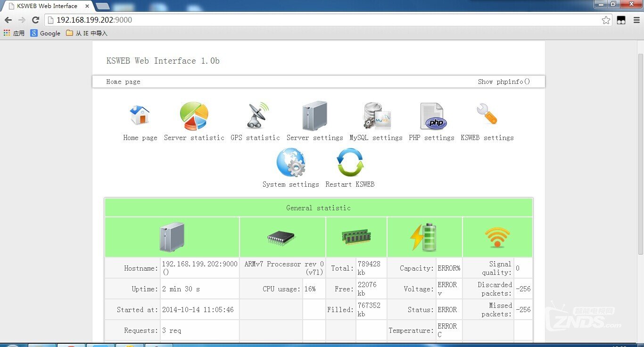The width and height of the screenshot is (644, 347).
Task: Open the Home page house icon
Action: pyautogui.click(x=140, y=116)
